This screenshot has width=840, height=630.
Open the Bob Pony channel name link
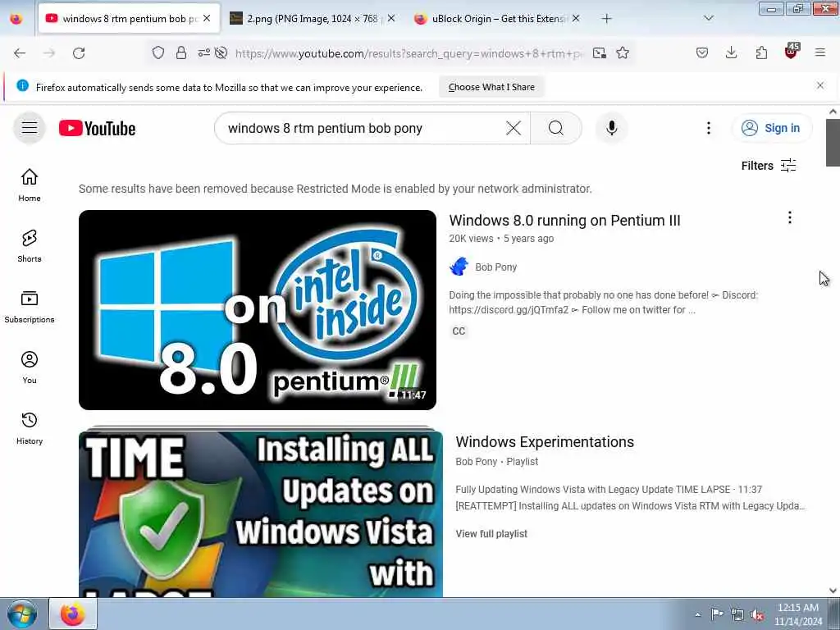click(x=496, y=267)
